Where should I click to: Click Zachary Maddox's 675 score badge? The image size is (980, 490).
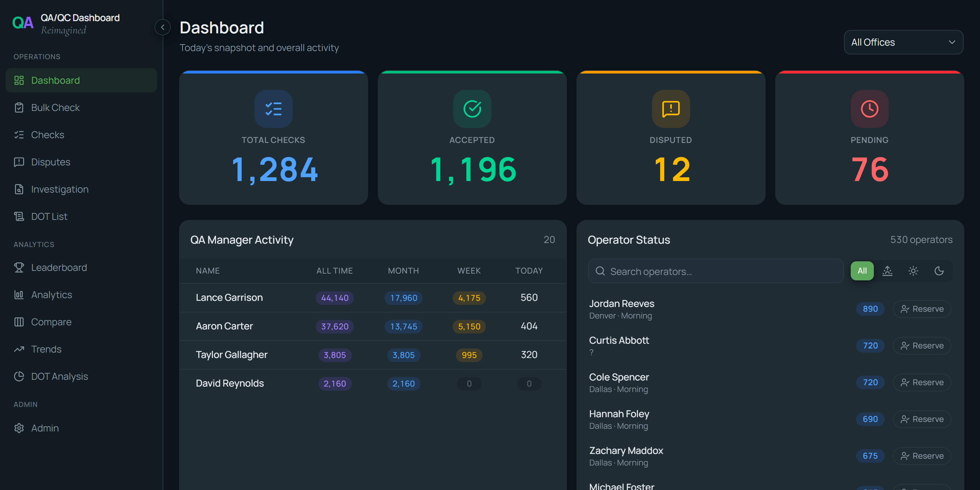tap(870, 456)
